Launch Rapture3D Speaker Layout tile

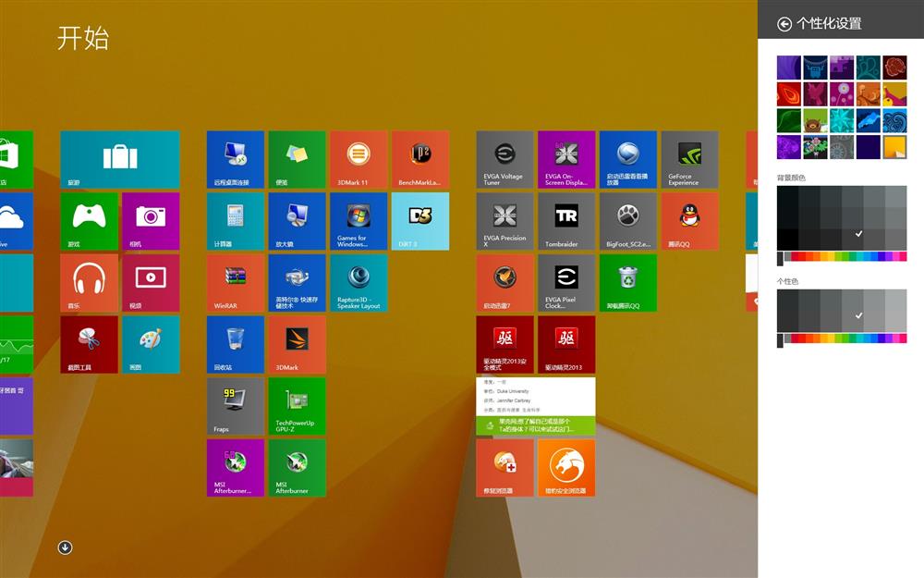[x=359, y=282]
